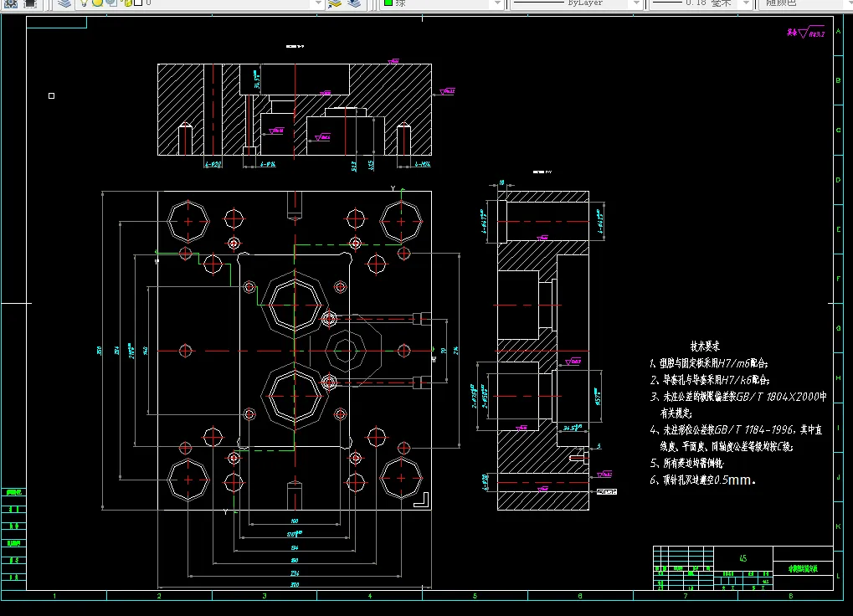Click material 45 in the title block
The image size is (853, 616).
(743, 558)
